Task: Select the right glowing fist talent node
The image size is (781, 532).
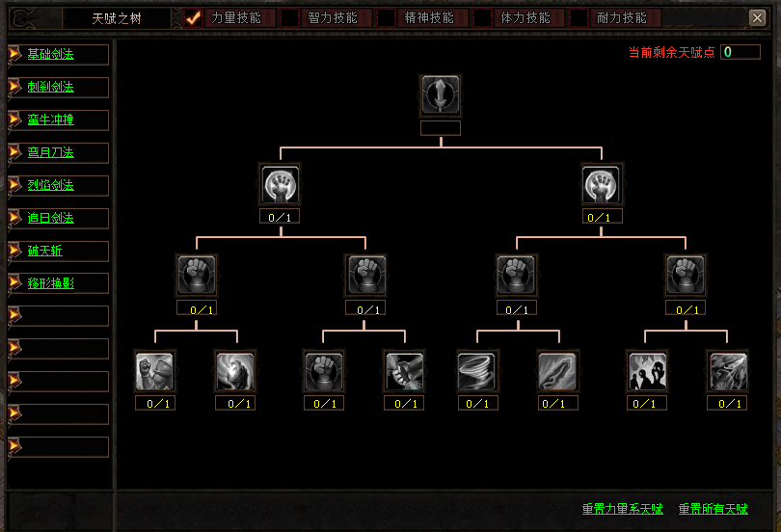Action: click(x=602, y=183)
